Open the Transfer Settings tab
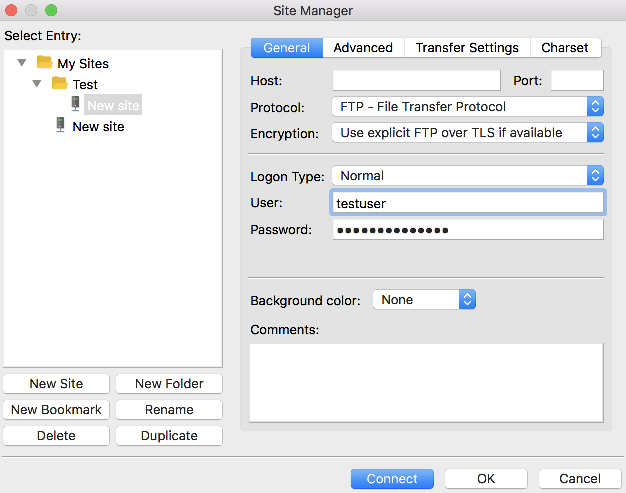 (x=467, y=48)
